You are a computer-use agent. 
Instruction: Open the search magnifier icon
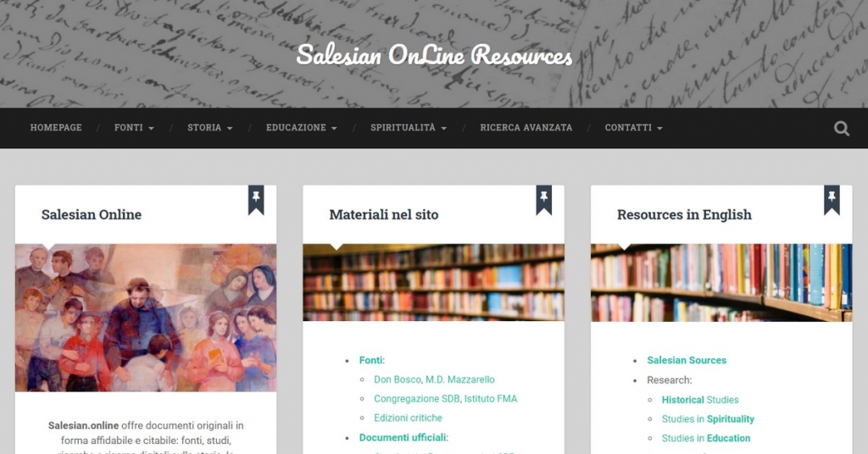[842, 128]
